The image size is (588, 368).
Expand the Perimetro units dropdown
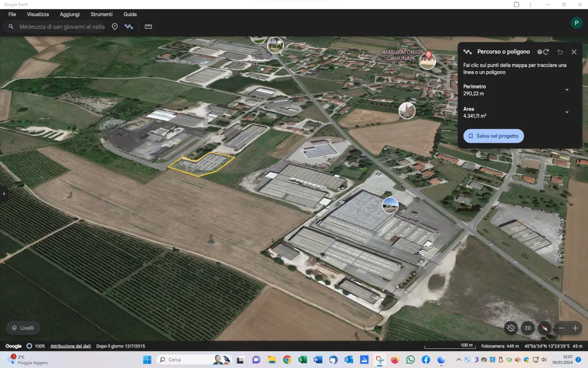567,90
